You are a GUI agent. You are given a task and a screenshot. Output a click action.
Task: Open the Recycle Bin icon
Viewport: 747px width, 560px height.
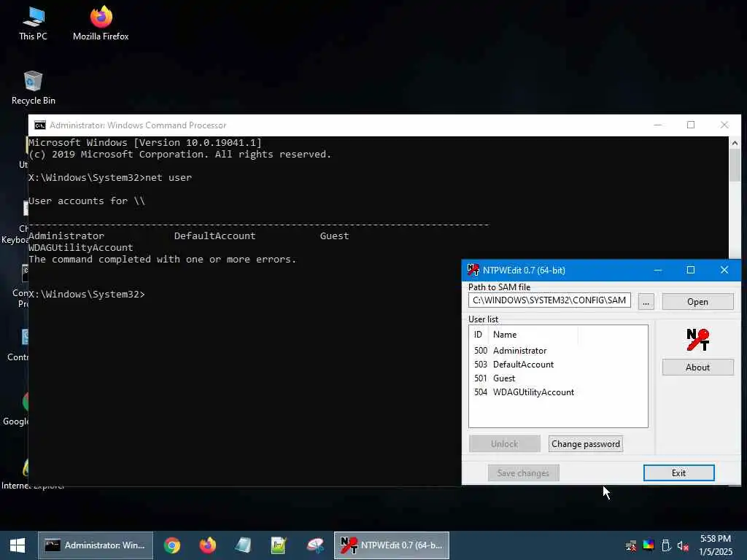33,87
